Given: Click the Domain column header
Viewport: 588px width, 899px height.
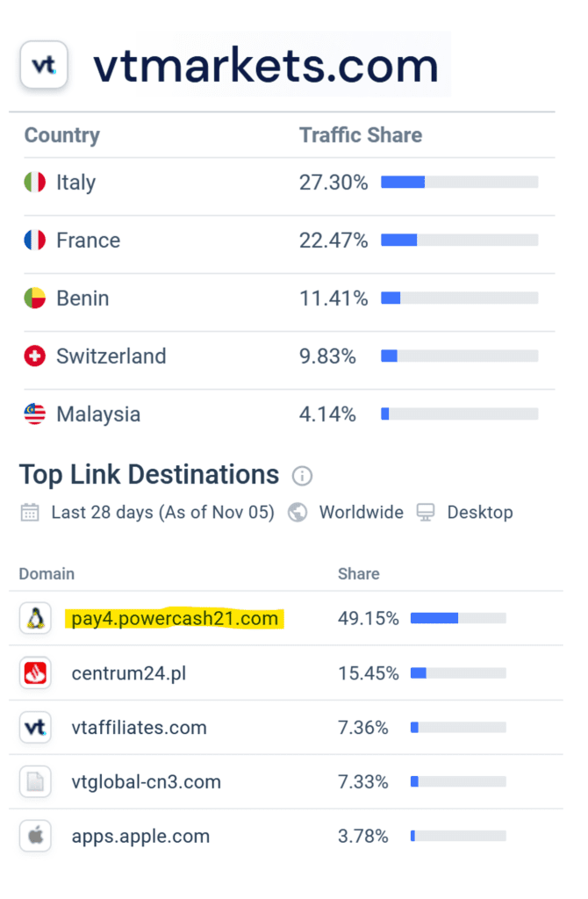Looking at the screenshot, I should coord(47,574).
